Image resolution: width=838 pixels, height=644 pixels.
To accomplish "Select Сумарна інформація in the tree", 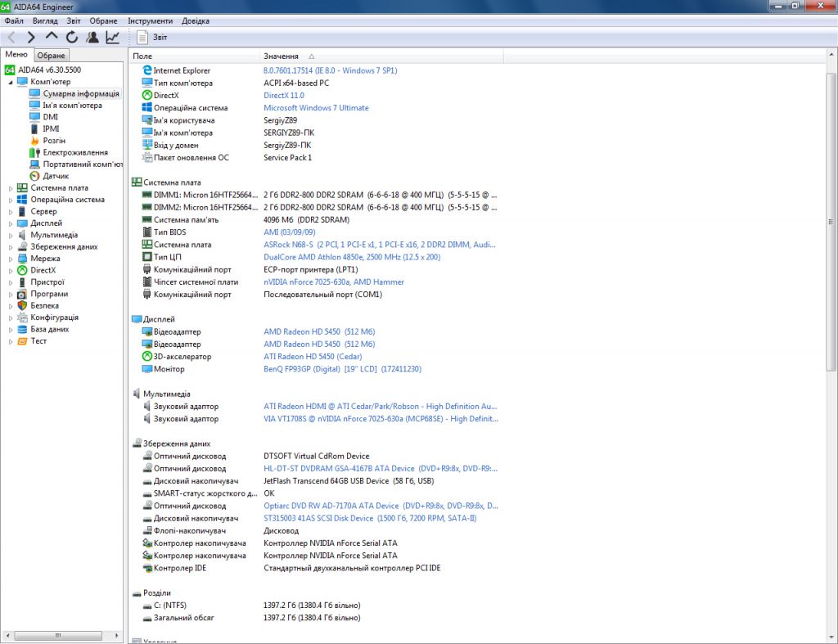I will 81,93.
